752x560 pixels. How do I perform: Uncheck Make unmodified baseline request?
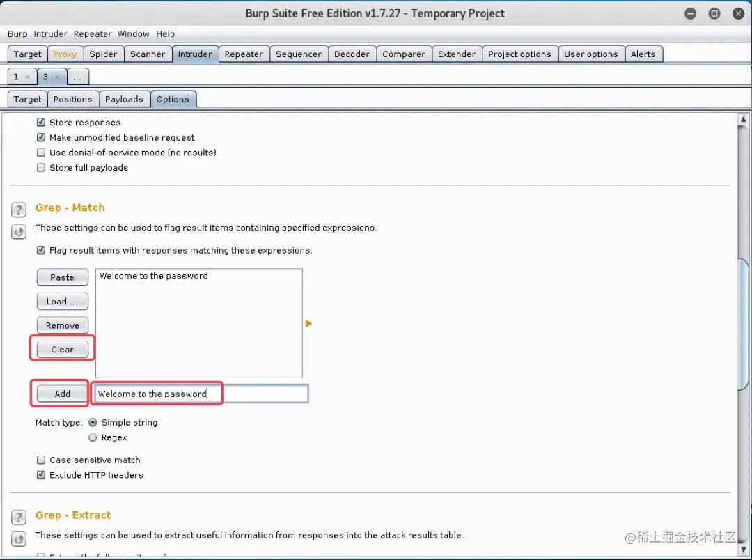[41, 137]
